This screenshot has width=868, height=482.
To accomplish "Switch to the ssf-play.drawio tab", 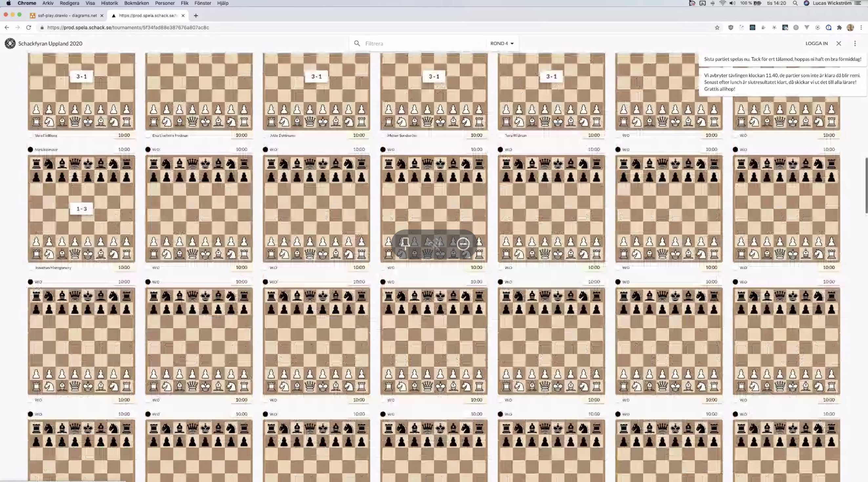I will tap(66, 15).
